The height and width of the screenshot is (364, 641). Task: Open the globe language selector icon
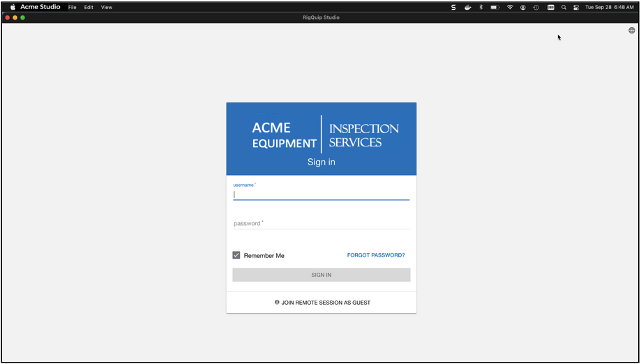(632, 30)
